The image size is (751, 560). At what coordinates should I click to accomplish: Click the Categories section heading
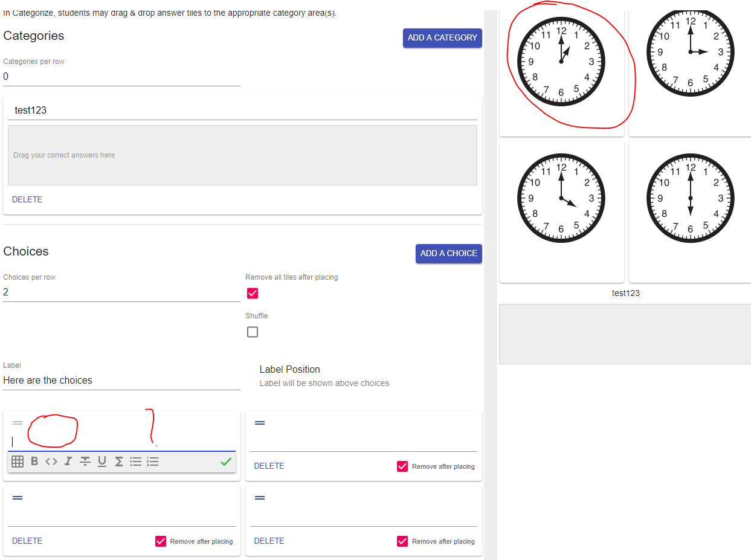pyautogui.click(x=34, y=36)
